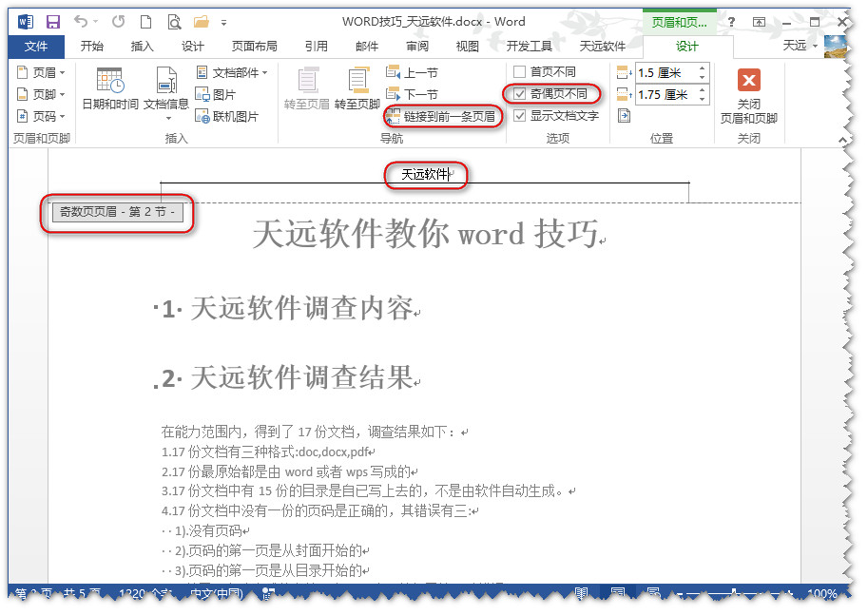The image size is (868, 615).
Task: Click the Date and Time icon
Action: (x=109, y=82)
